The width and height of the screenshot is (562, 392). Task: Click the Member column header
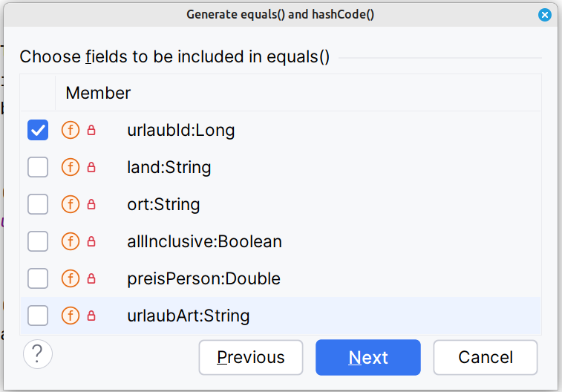tap(98, 93)
